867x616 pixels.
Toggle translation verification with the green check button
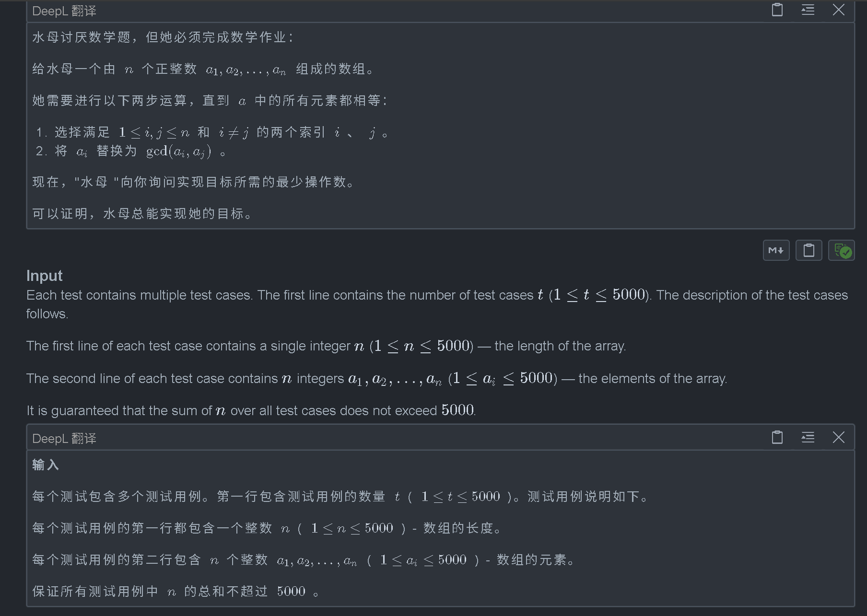coord(841,250)
